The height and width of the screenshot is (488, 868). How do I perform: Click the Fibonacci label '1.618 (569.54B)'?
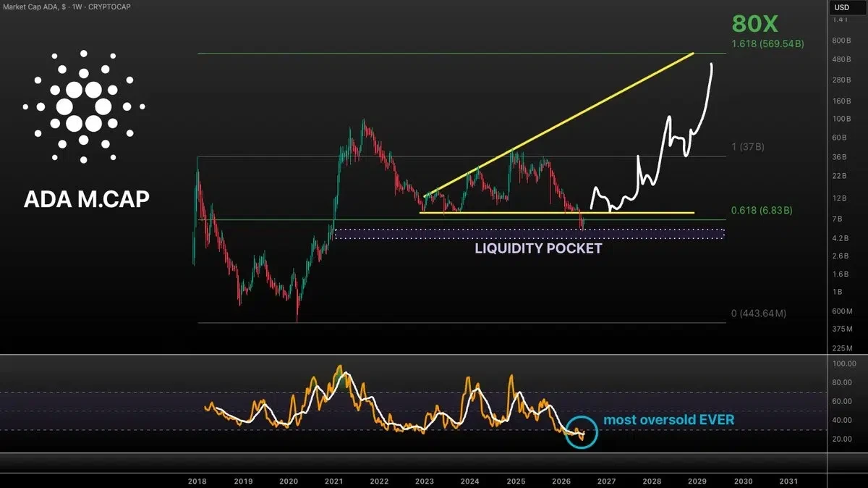click(767, 43)
